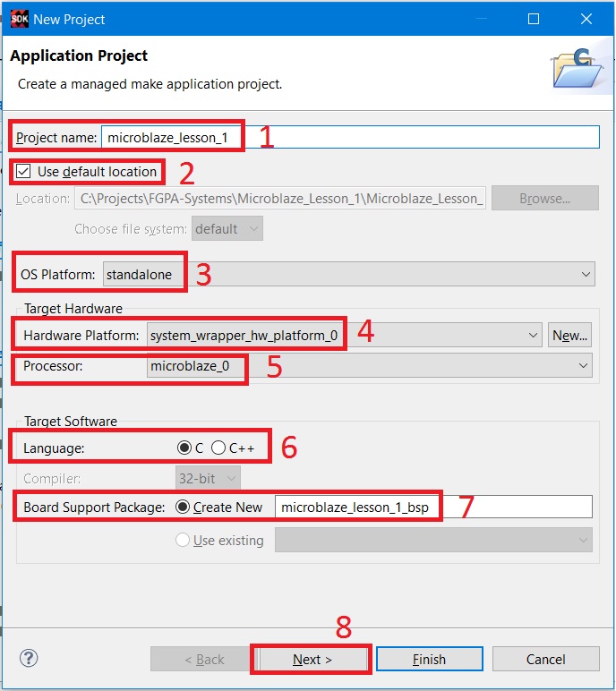Expand the Processor dropdown list

tap(584, 365)
